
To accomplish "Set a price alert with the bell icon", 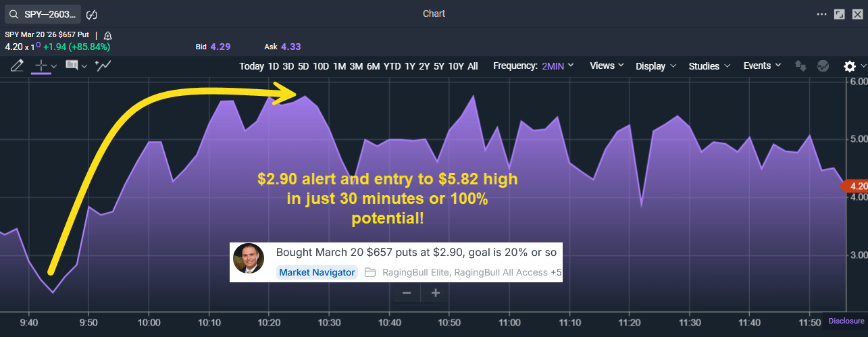I will pyautogui.click(x=108, y=35).
